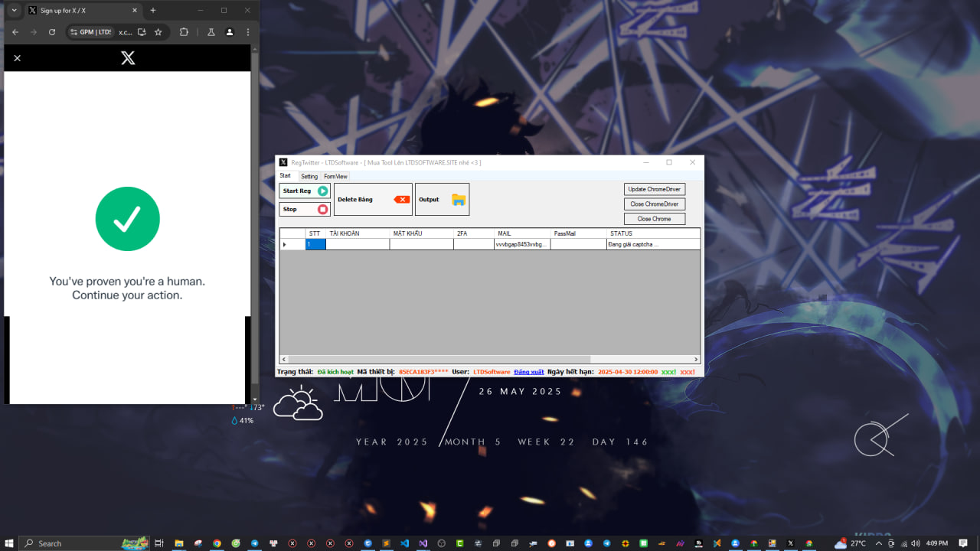Open the notification center icon
Viewport: 980px width, 551px height.
click(964, 543)
